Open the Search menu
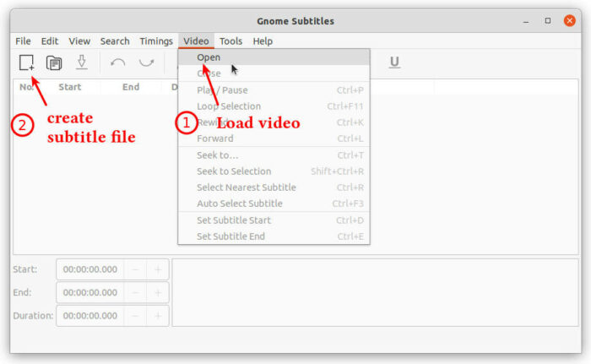The image size is (591, 364). point(115,41)
